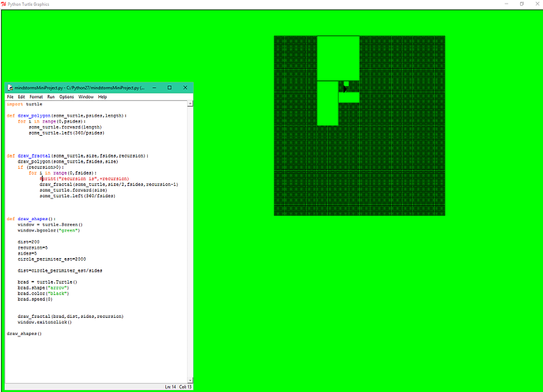
Task: Open the File menu
Action: (x=10, y=96)
